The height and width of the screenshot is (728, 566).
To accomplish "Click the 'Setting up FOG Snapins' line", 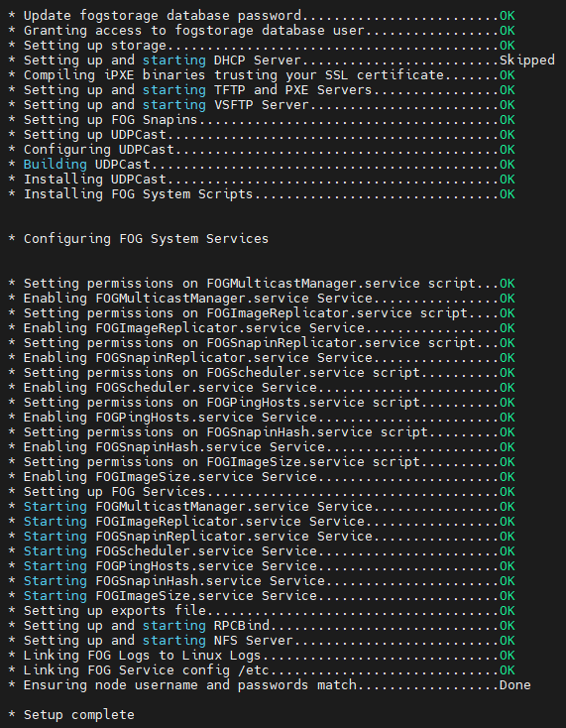I will pos(262,120).
